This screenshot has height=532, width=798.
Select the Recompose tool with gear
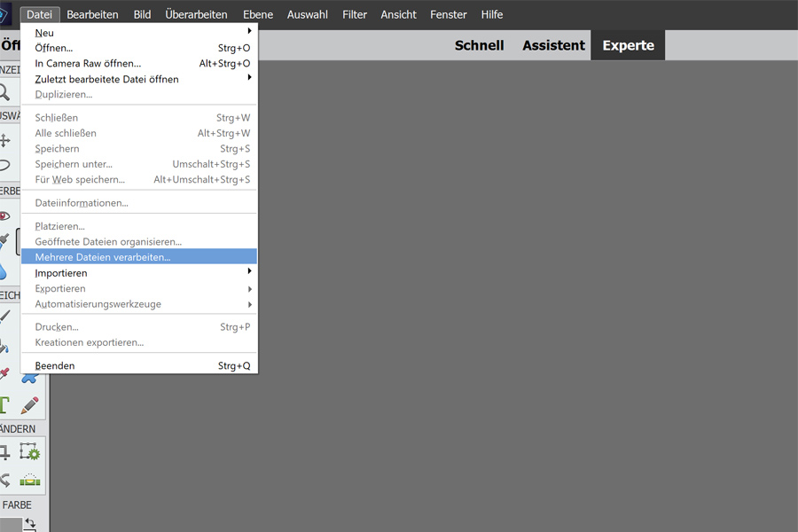click(x=31, y=452)
